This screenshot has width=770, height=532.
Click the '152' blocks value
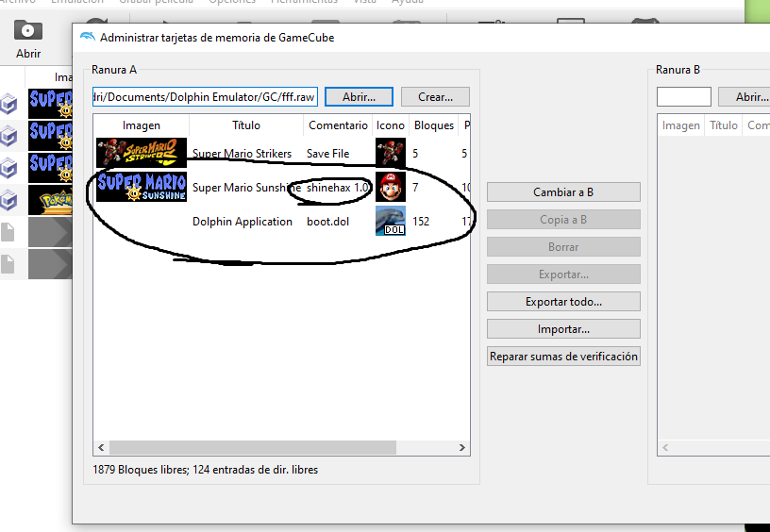pyautogui.click(x=420, y=222)
